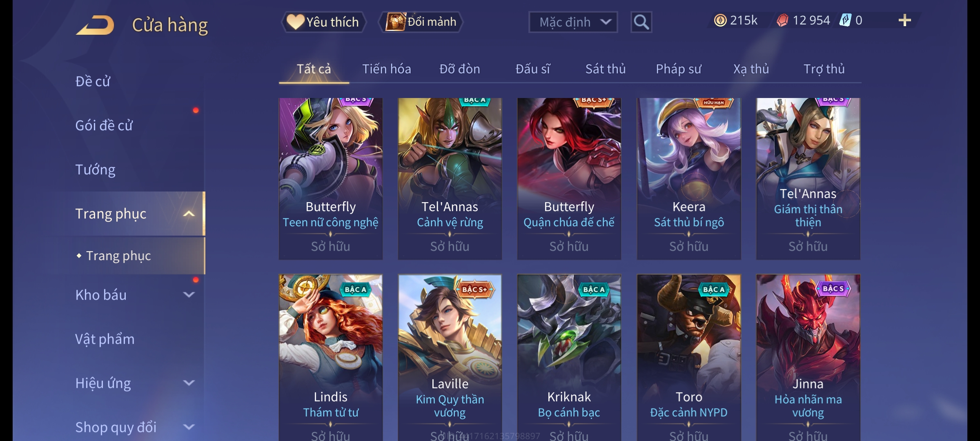The image size is (980, 441).
Task: Expand the Kho báu sidebar section
Action: coord(189,294)
